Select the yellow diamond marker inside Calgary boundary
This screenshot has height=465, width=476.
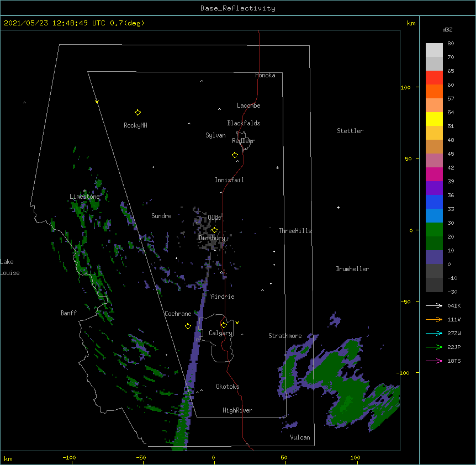coord(224,325)
